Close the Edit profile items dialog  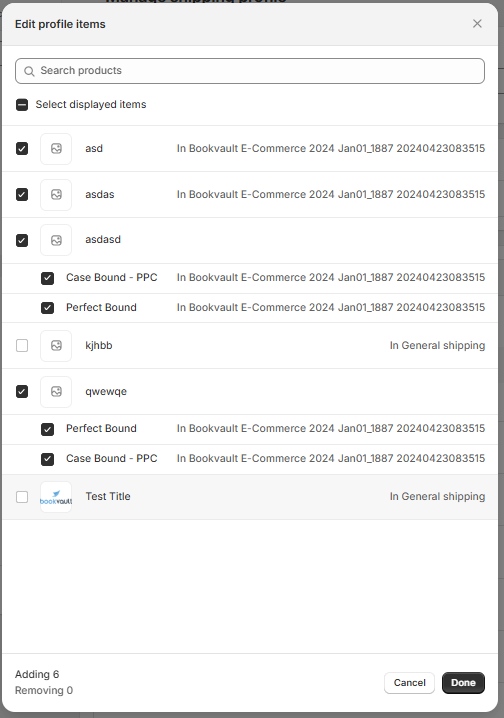tap(477, 23)
